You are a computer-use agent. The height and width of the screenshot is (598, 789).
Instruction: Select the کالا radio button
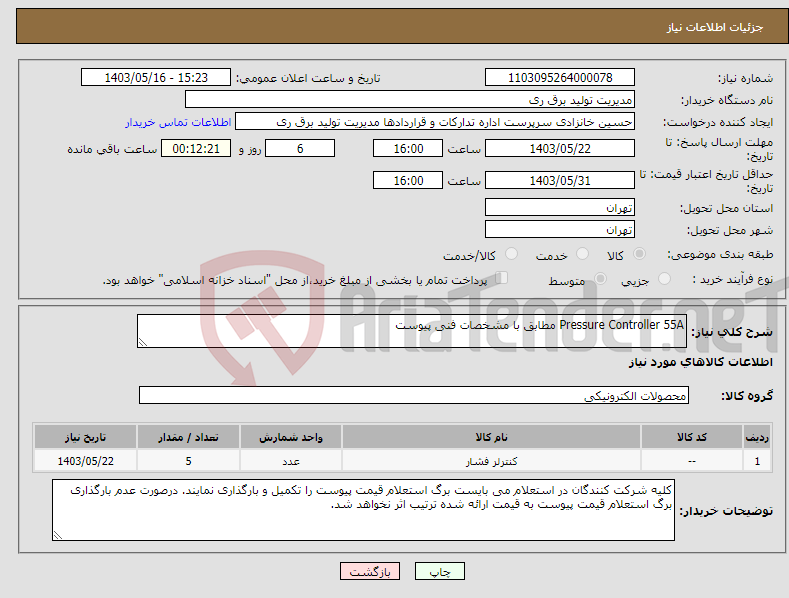(639, 254)
